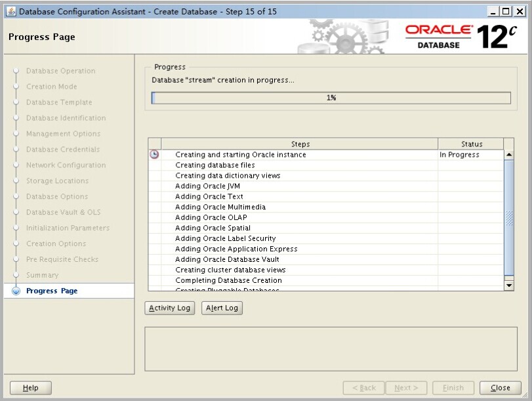The image size is (532, 401).
Task: Select the Summary step in sidebar
Action: click(x=42, y=275)
